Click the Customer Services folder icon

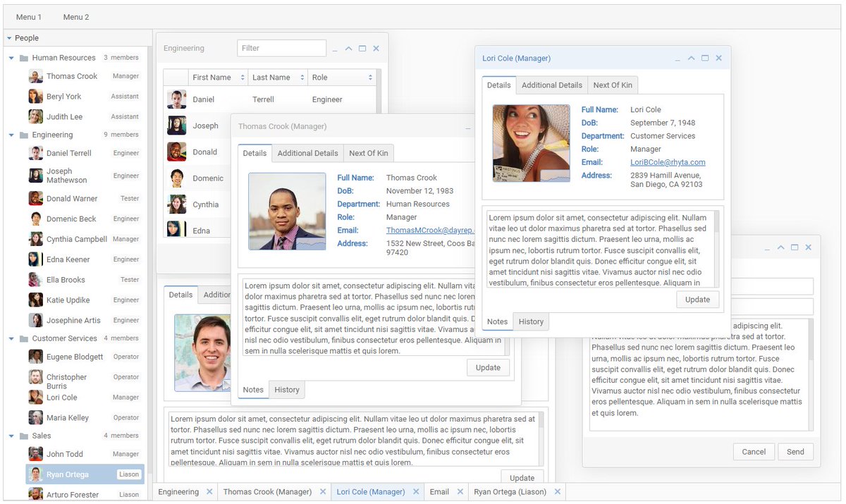pos(24,338)
